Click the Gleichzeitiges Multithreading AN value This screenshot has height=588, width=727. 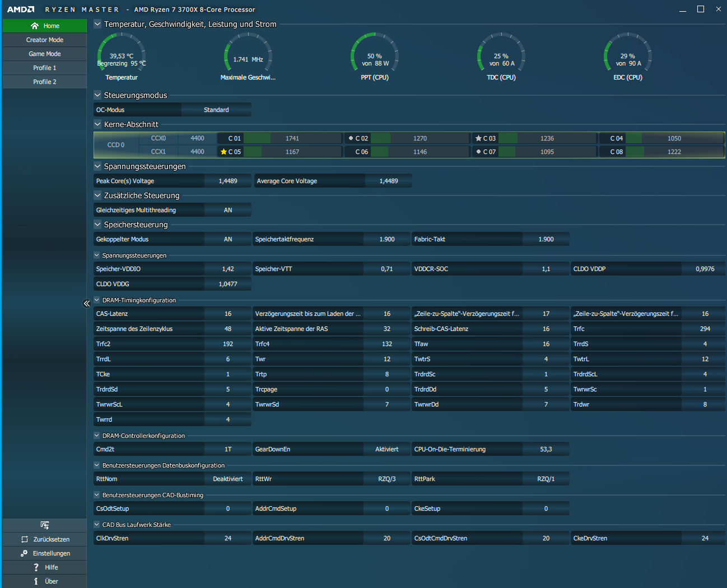(228, 210)
